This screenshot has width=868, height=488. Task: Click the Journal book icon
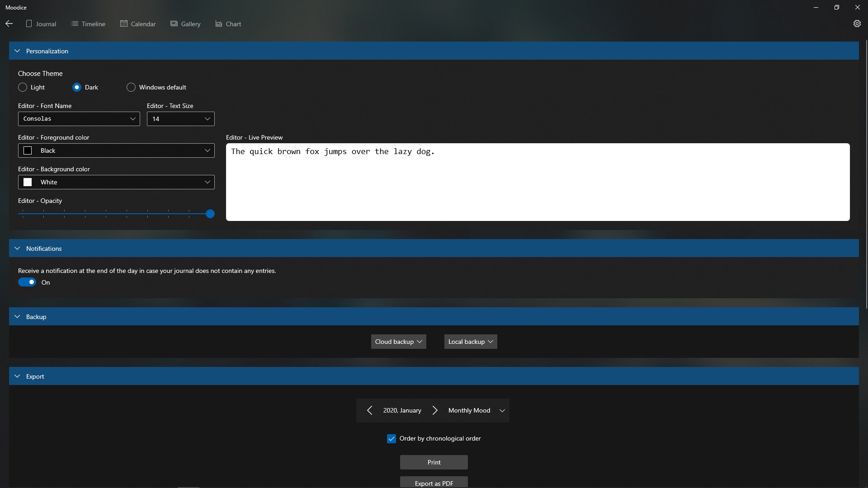tap(29, 23)
